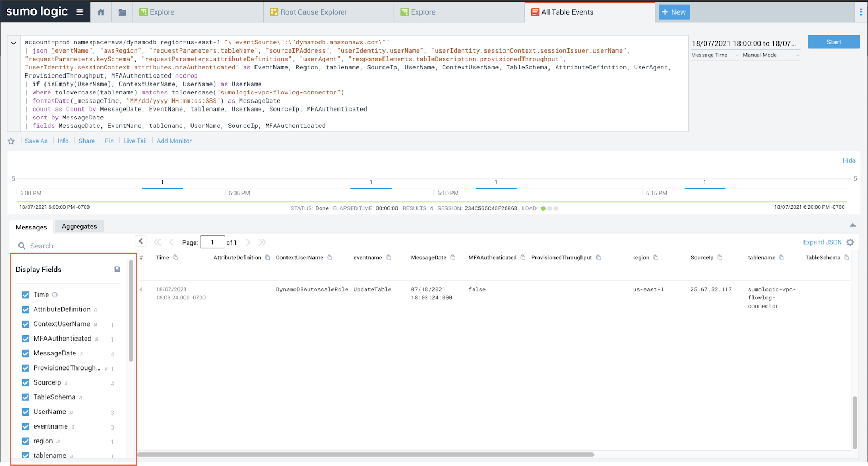Uncheck the AttributeDefinition field
Screen dimensions: 868x466
coord(25,310)
